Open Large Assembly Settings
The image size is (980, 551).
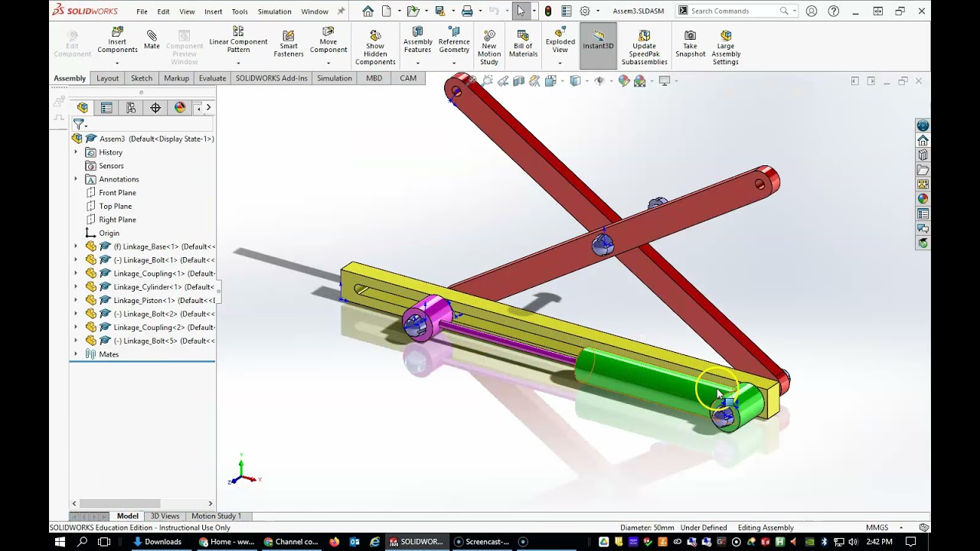click(726, 47)
